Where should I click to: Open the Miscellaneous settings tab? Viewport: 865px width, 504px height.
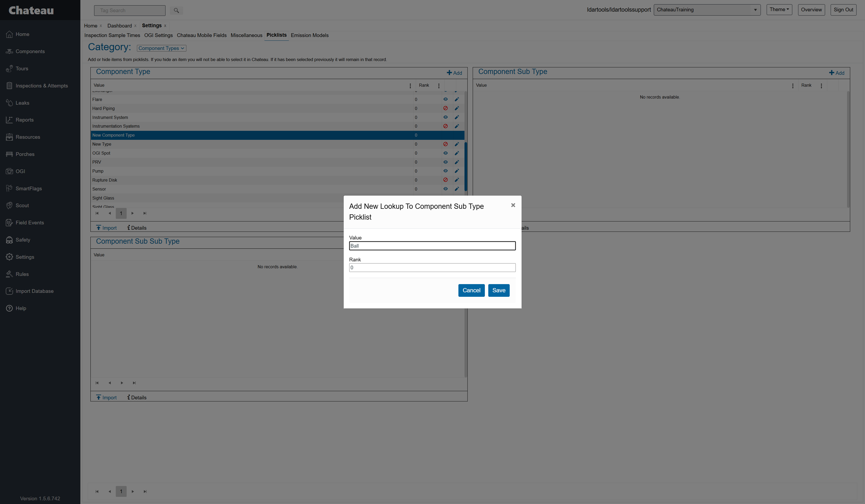[x=246, y=35]
